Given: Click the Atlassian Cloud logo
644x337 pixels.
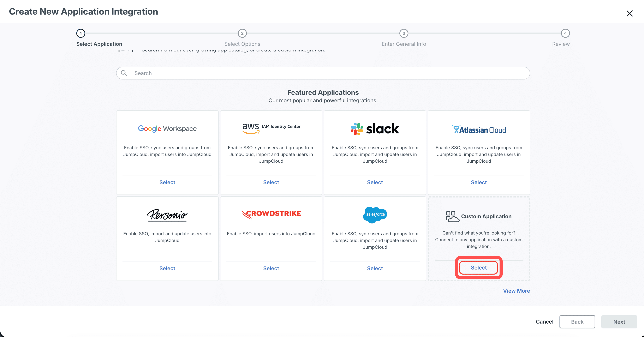Looking at the screenshot, I should 479,130.
